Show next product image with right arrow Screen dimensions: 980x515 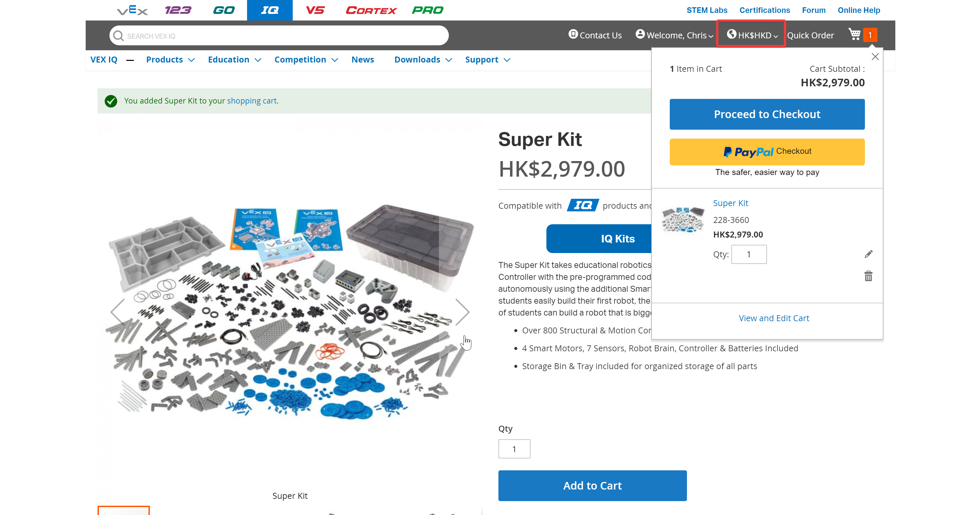coord(464,312)
